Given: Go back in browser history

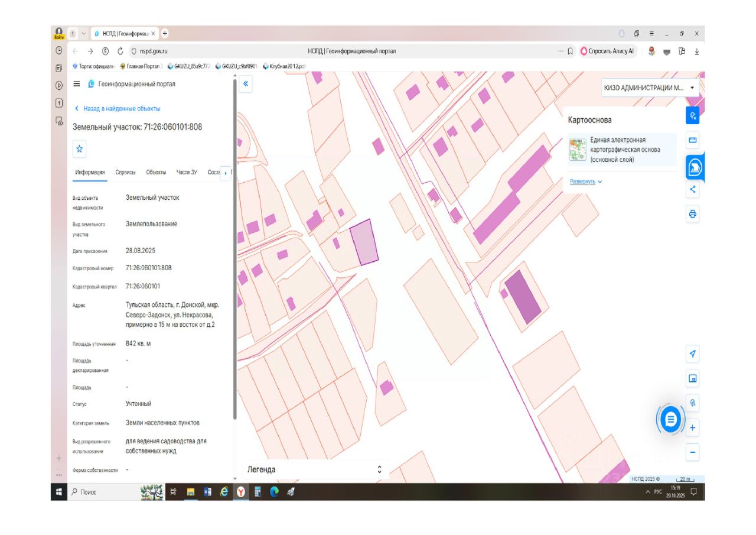Looking at the screenshot, I should pyautogui.click(x=75, y=51).
